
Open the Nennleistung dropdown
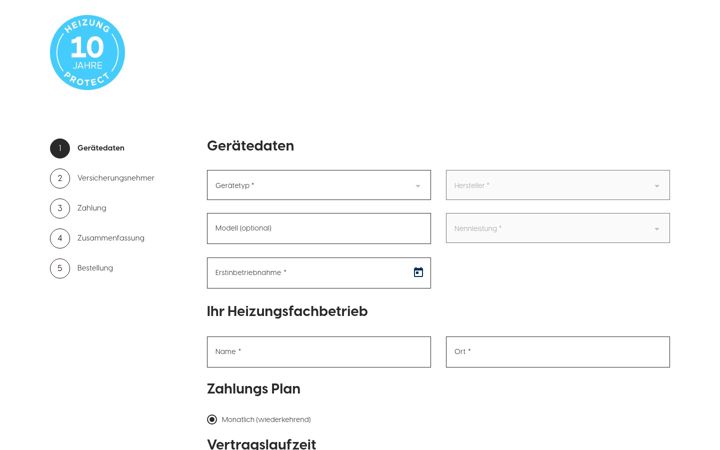(x=557, y=228)
